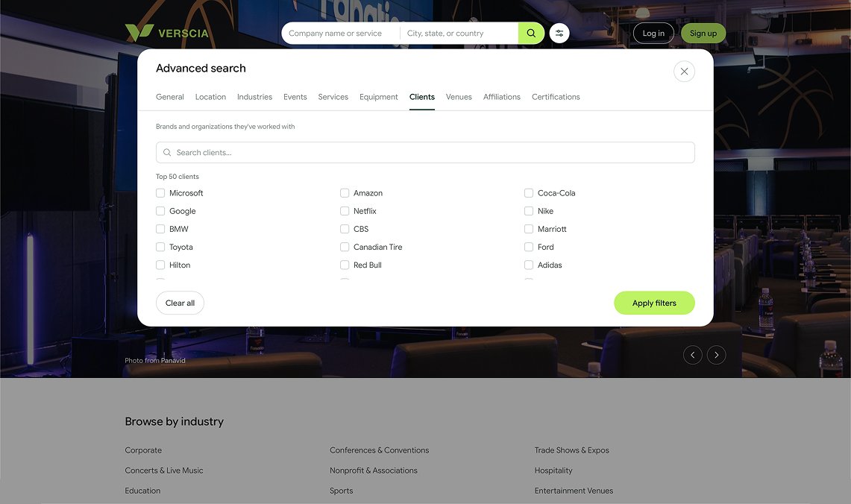
Task: Go to previous hero photo
Action: pyautogui.click(x=693, y=355)
